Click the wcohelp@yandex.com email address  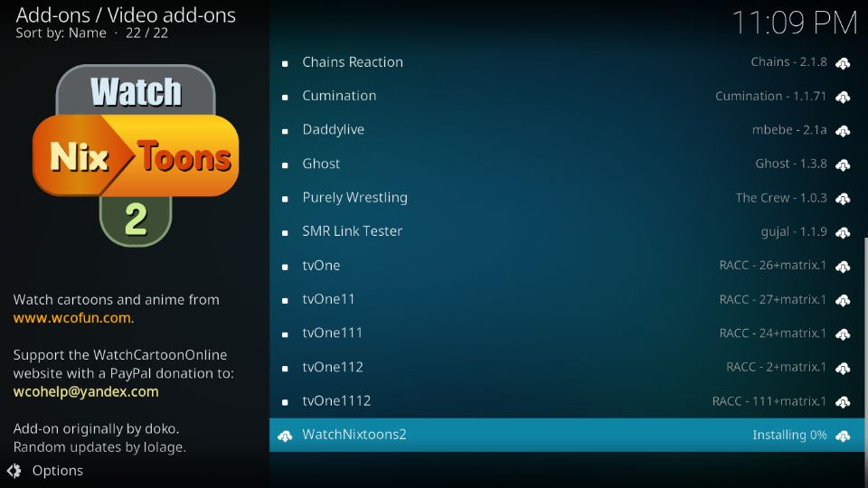(86, 391)
